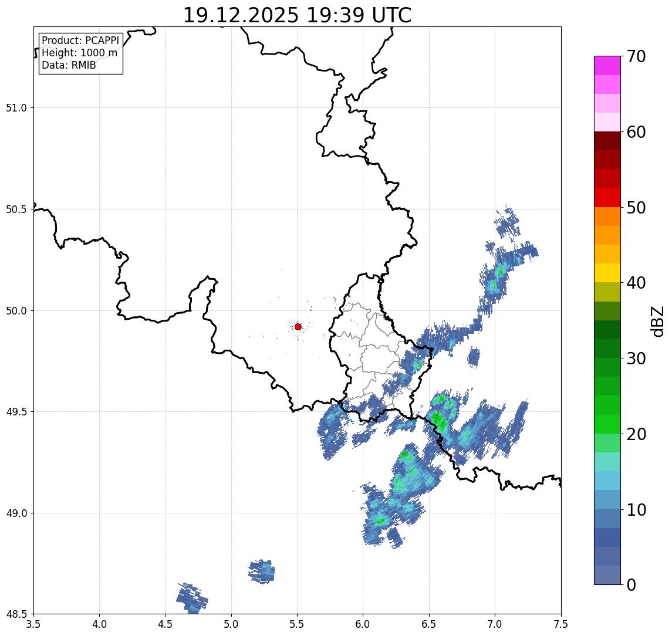Viewport: 672px width, 636px height.
Task: Click the 'Data: RMIB' label
Action: [69, 65]
